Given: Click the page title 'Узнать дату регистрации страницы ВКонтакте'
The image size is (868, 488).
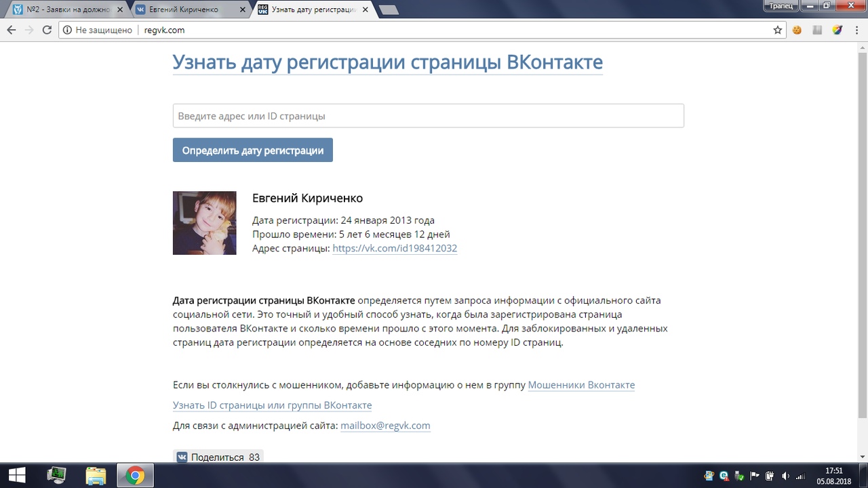Looking at the screenshot, I should [388, 62].
